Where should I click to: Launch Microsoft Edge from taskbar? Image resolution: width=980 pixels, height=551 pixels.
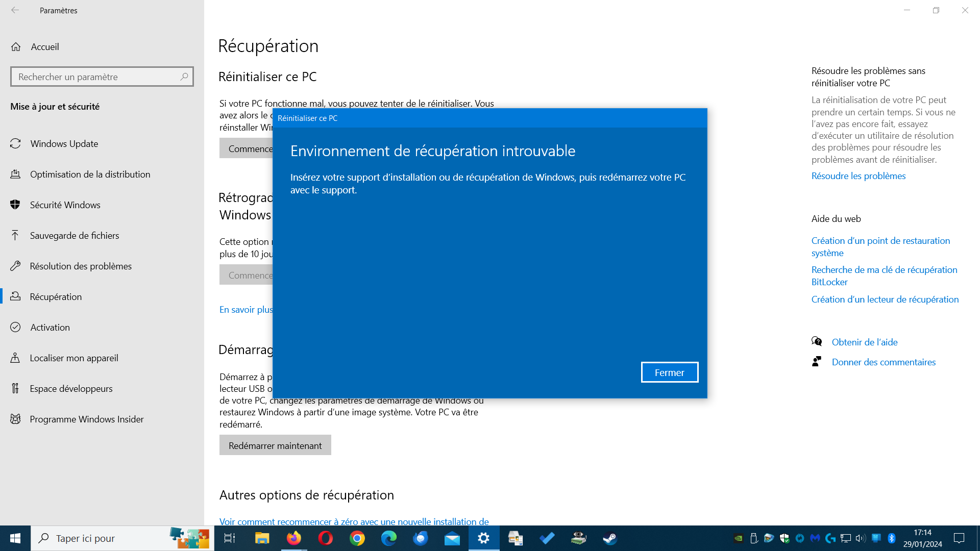[388, 538]
